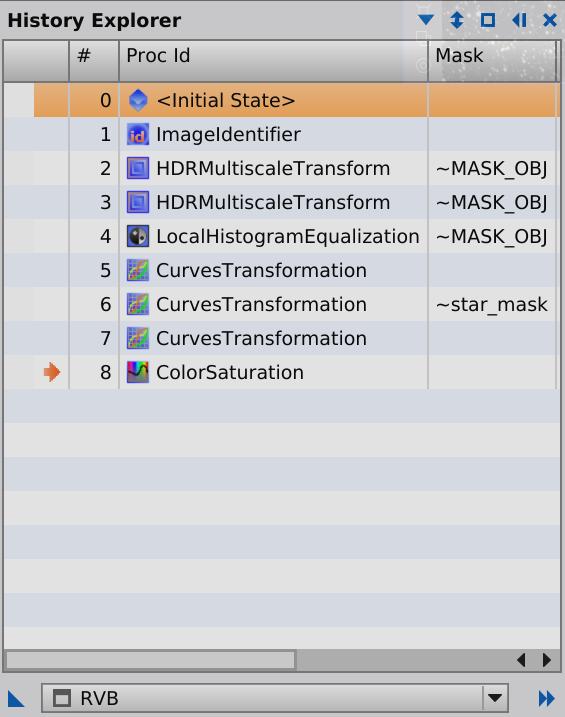The image size is (565, 717).
Task: Toggle panel shade with up-down arrows icon
Action: (x=457, y=20)
